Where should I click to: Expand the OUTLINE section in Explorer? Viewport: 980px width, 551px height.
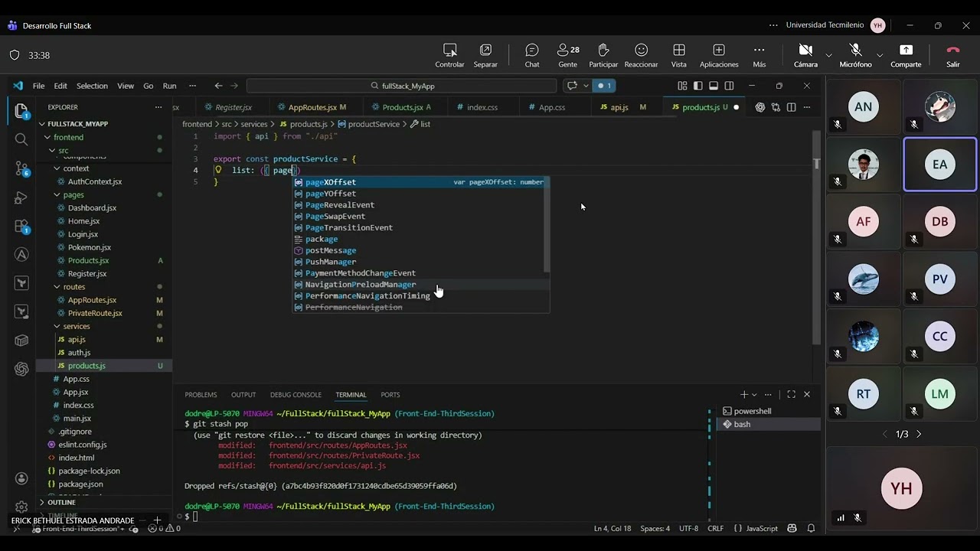61,502
